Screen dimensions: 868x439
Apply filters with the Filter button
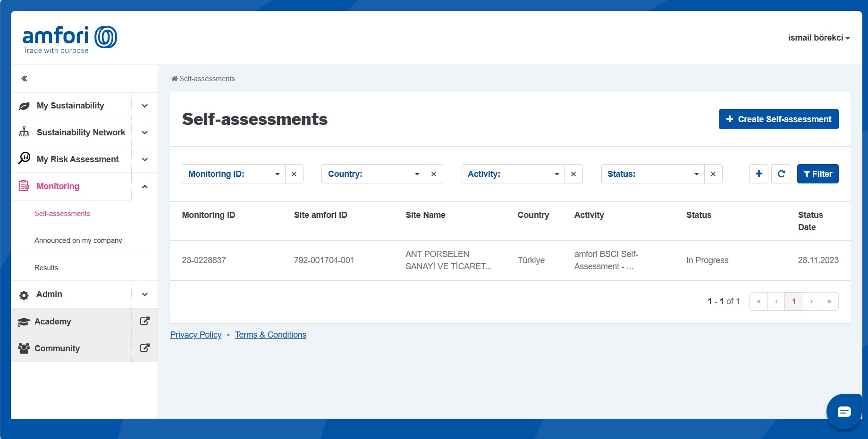click(x=817, y=174)
